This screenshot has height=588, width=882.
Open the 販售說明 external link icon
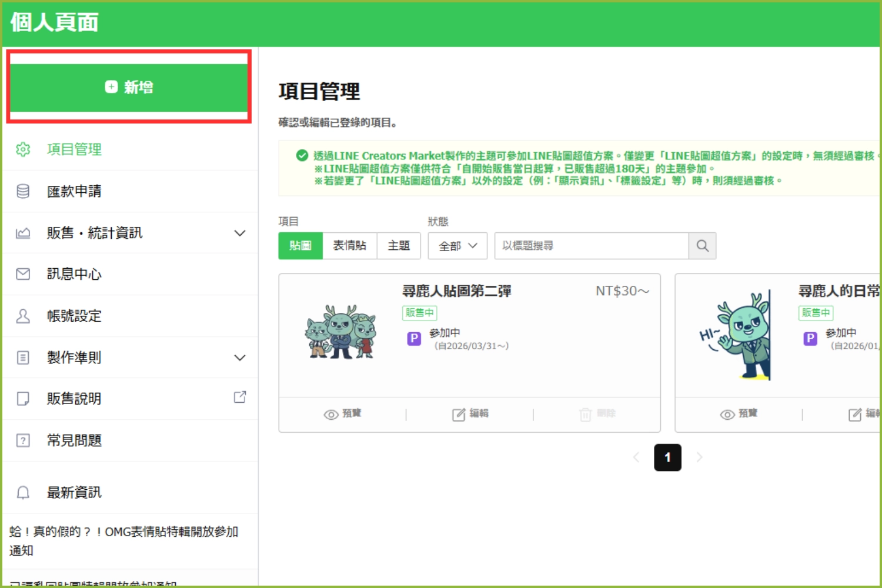(x=239, y=397)
